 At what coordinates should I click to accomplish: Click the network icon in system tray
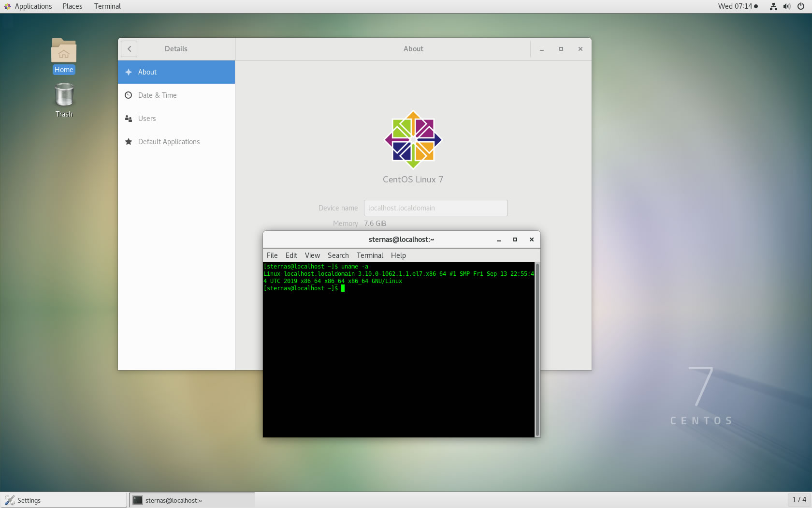point(773,6)
